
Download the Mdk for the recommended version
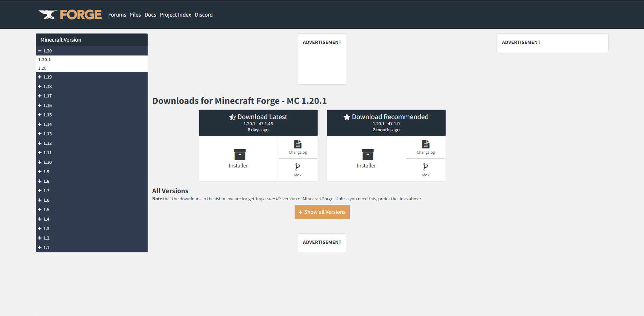[x=426, y=167]
